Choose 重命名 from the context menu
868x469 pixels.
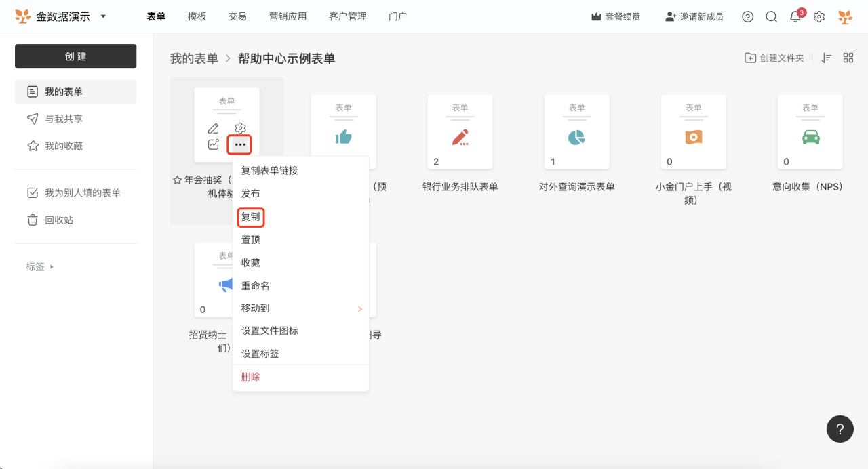pyautogui.click(x=300, y=286)
